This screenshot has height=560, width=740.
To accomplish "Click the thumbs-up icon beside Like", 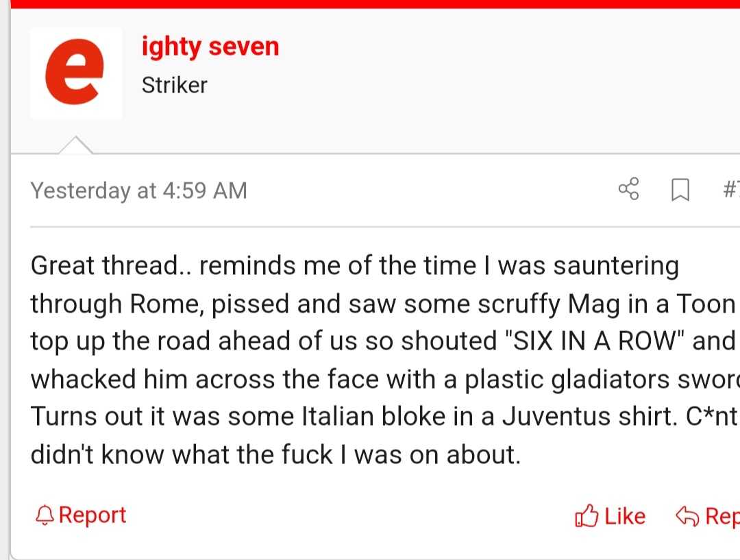I will 587,515.
